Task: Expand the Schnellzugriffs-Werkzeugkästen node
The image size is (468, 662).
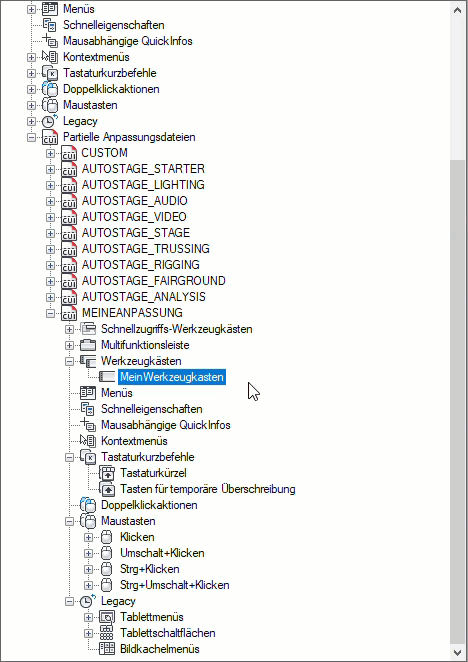Action: click(x=69, y=329)
